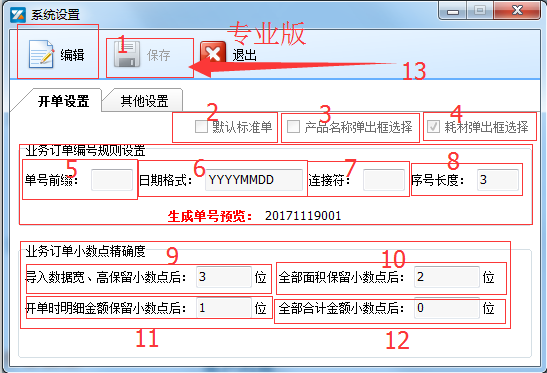Click 导入数据宽、高保留小数点后 field
The width and height of the screenshot is (547, 373).
(x=224, y=277)
